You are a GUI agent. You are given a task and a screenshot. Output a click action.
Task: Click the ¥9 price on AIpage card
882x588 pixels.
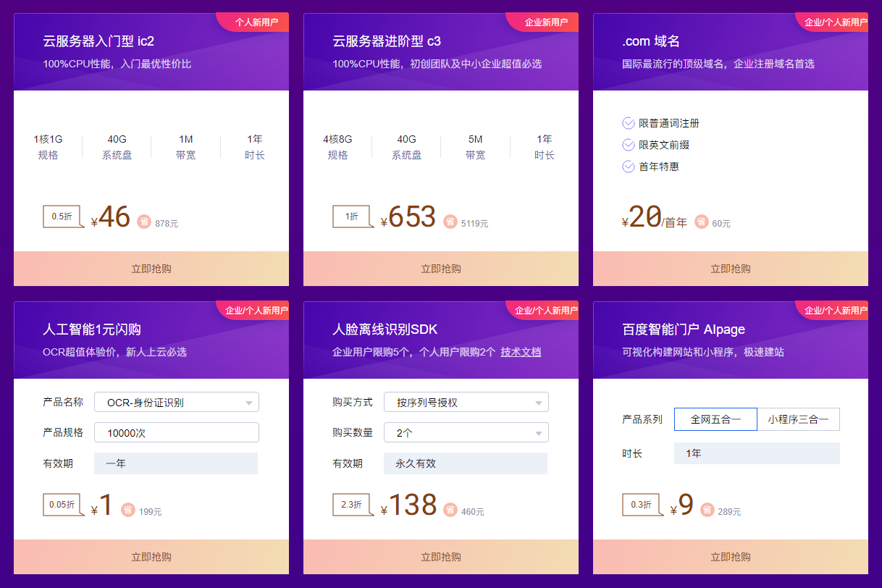pyautogui.click(x=682, y=505)
